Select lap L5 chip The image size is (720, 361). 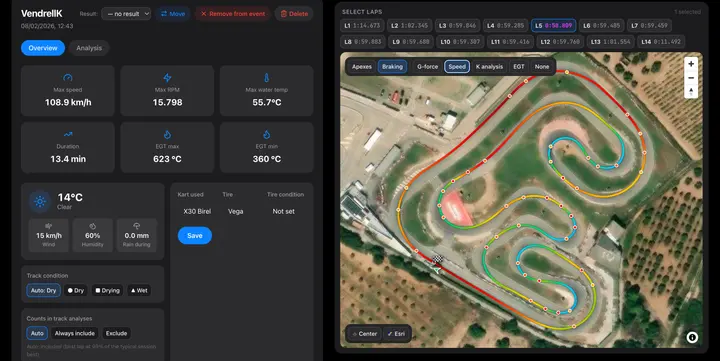point(554,26)
